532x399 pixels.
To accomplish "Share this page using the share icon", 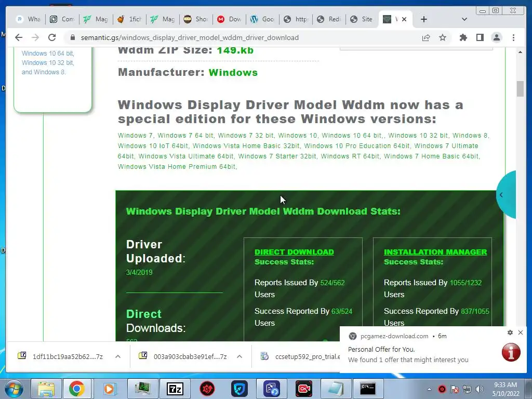I will [x=426, y=37].
